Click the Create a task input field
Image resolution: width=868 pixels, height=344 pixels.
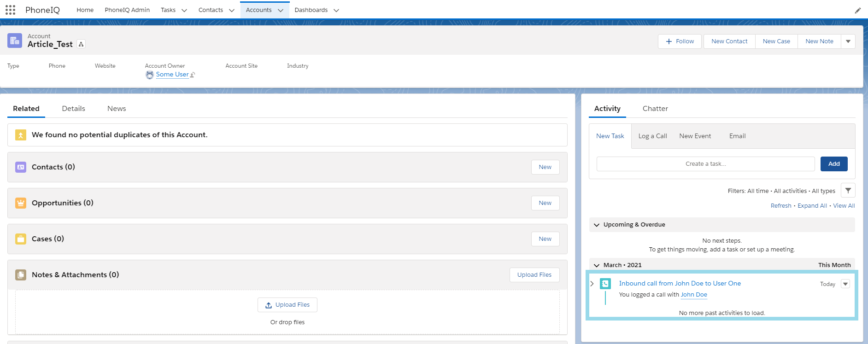click(x=705, y=164)
